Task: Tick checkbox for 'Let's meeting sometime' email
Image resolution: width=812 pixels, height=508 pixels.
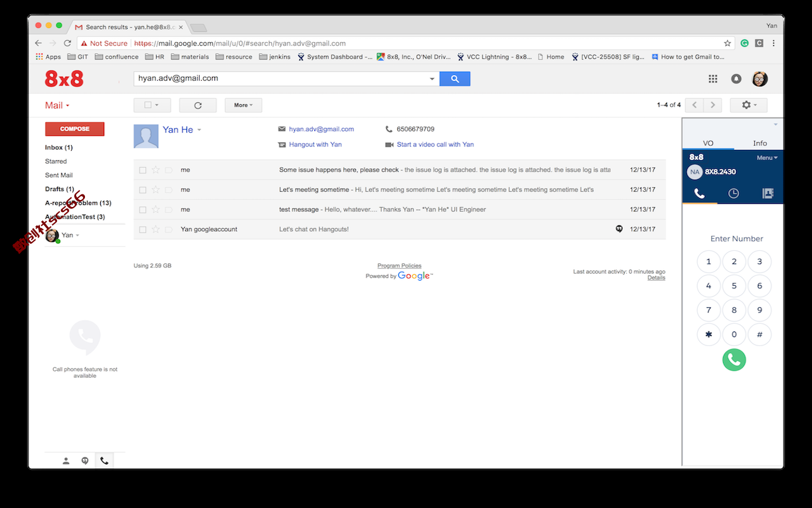Action: (x=143, y=190)
